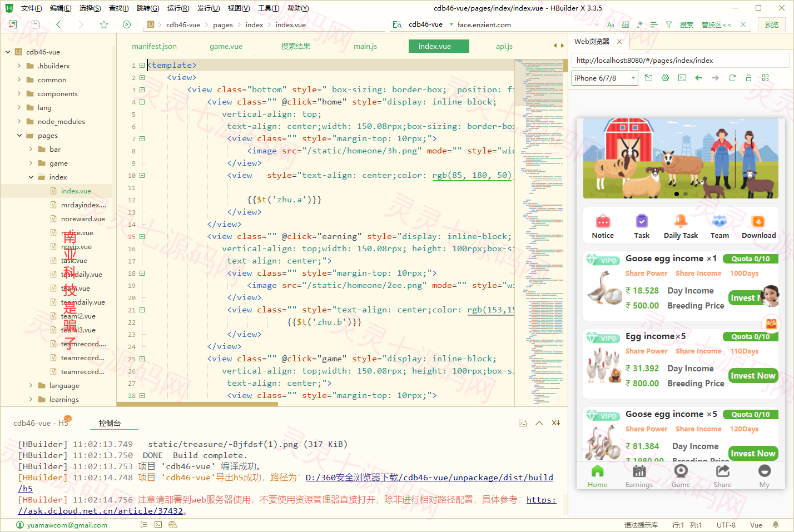Expand the components folder
This screenshot has height=532, width=794.
19,93
